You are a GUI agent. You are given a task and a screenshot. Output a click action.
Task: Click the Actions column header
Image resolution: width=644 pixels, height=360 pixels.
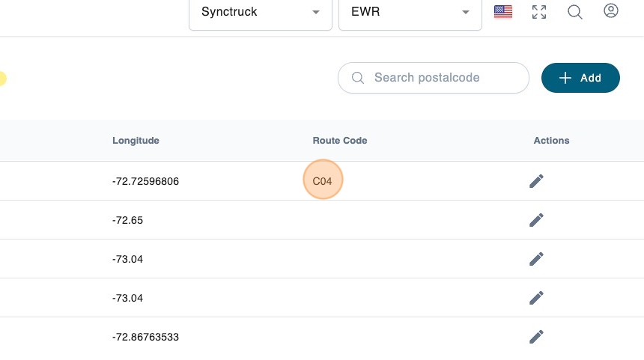(551, 141)
